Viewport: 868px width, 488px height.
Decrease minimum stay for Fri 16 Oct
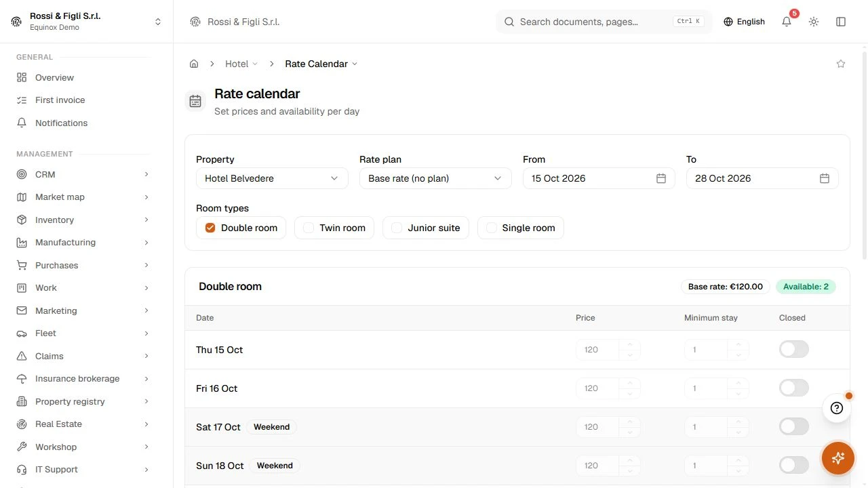click(738, 393)
